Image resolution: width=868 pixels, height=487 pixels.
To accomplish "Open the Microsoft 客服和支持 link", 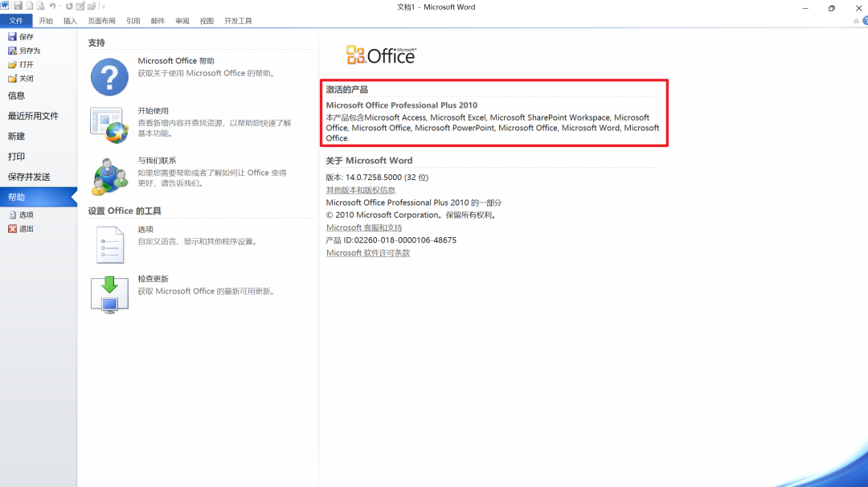I will (x=364, y=227).
